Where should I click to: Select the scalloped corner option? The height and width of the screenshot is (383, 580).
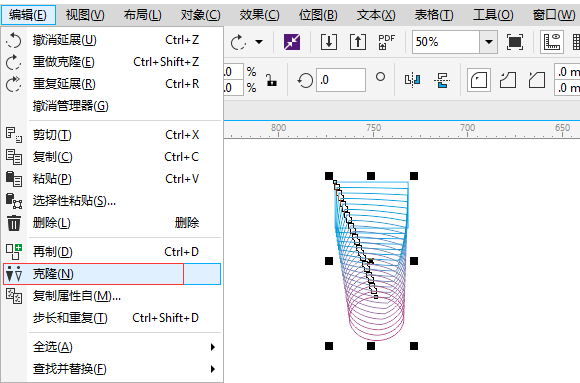(508, 80)
